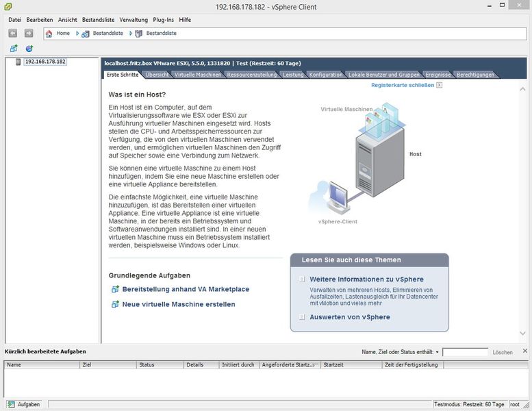Viewport: 532px width, 411px height.
Task: Click the navigate back arrow button
Action: point(12,33)
